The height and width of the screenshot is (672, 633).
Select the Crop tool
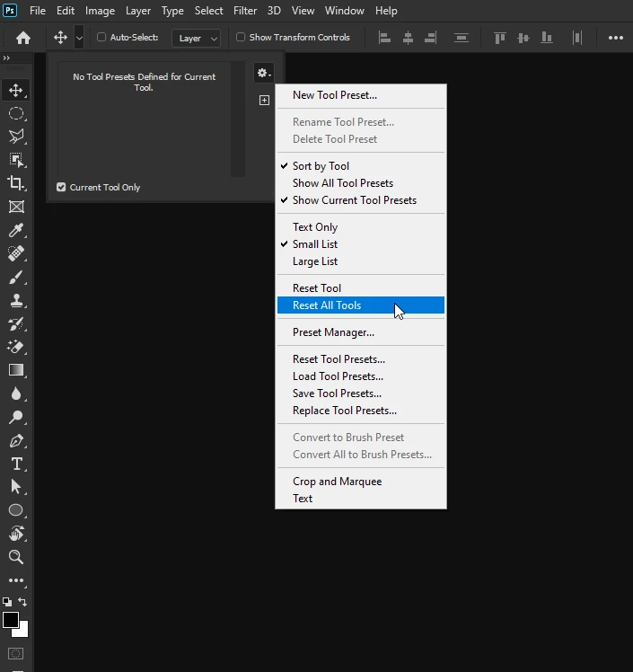[x=16, y=183]
